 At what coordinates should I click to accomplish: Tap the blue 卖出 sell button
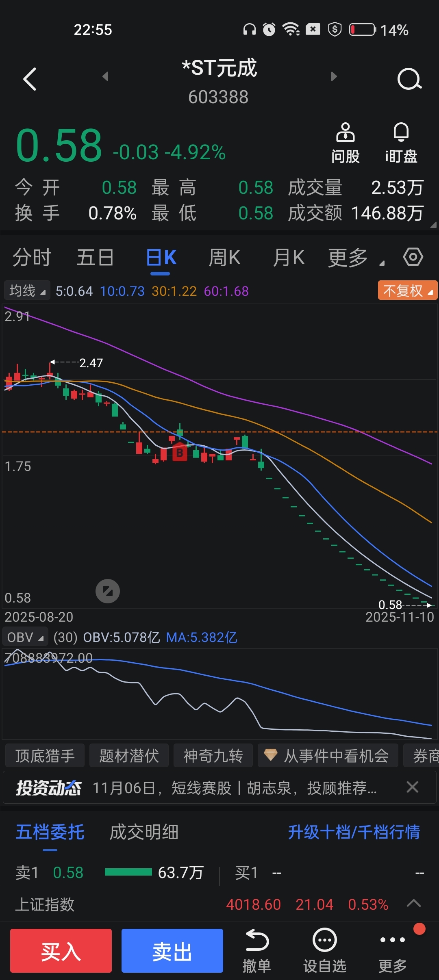(172, 951)
